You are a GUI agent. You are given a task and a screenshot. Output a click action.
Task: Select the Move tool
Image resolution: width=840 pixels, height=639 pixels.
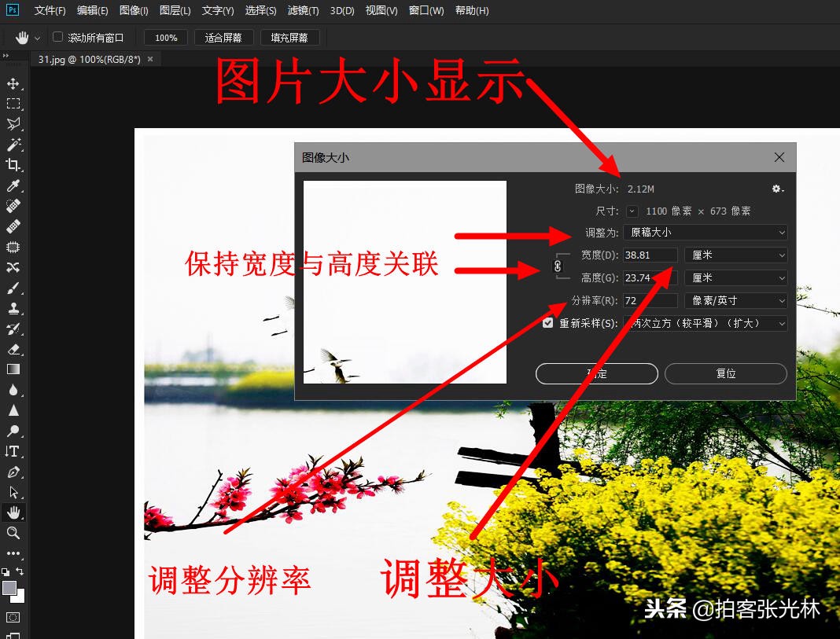tap(13, 83)
